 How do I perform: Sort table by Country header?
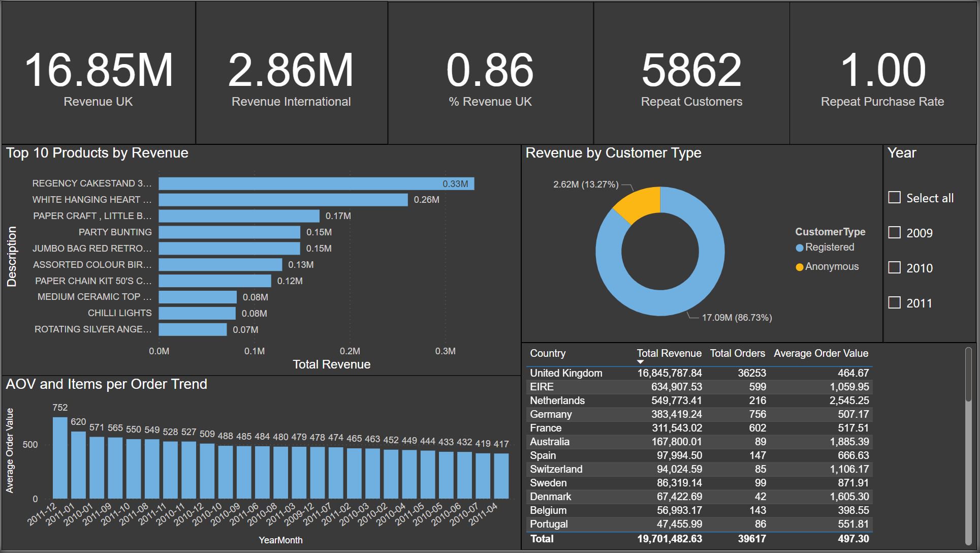click(x=547, y=353)
